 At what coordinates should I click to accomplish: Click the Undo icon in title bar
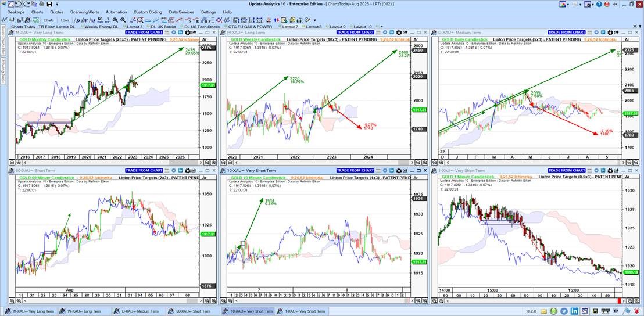(x=19, y=3)
